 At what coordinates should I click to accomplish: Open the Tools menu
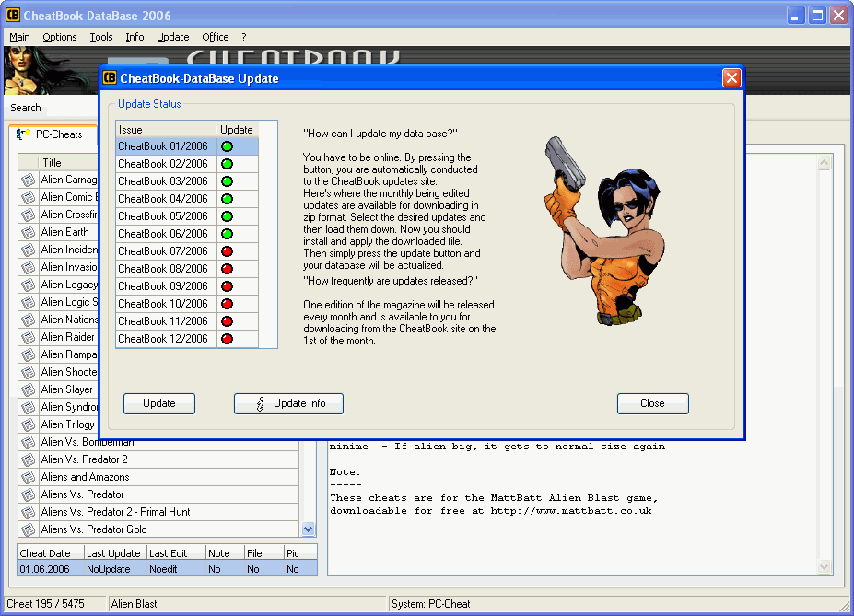click(x=101, y=37)
